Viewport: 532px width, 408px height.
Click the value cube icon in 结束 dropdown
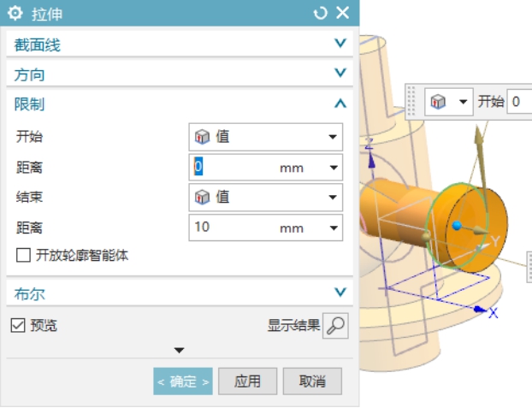pyautogui.click(x=202, y=198)
